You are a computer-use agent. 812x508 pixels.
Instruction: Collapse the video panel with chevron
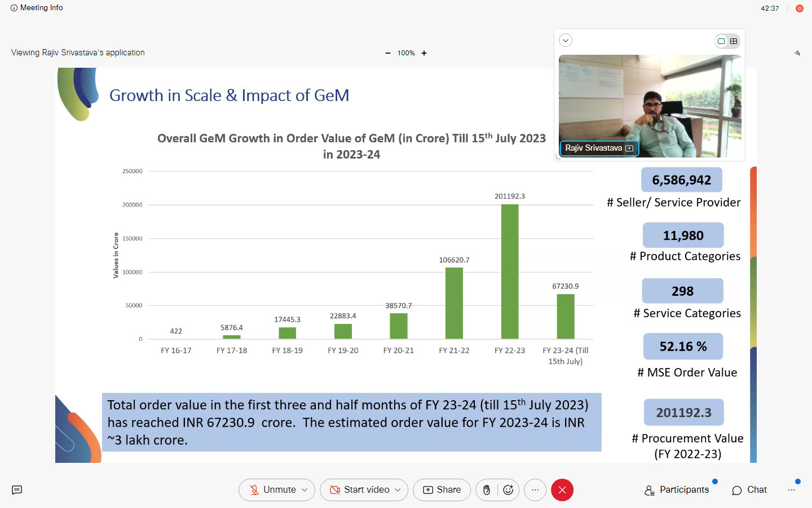566,40
